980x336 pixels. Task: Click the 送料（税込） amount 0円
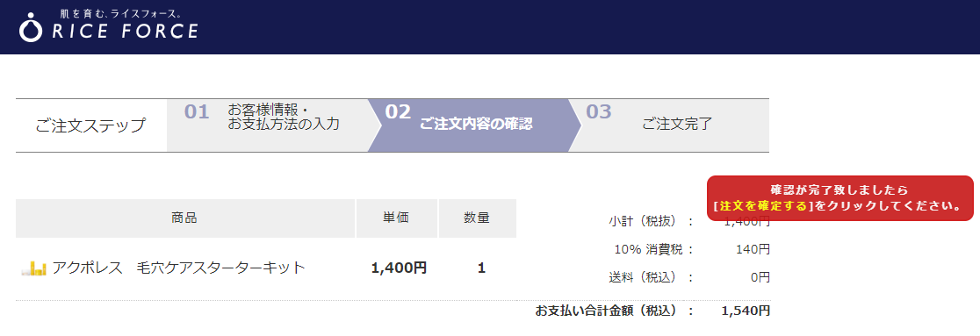click(760, 277)
